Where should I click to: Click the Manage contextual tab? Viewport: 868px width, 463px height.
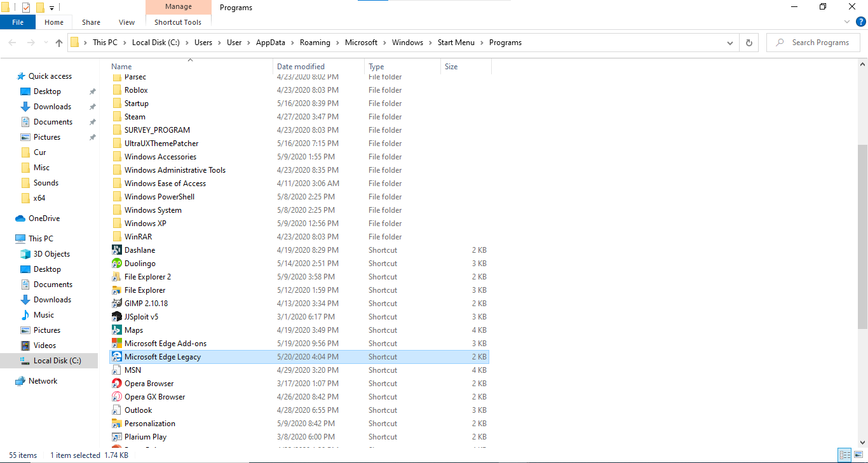[x=178, y=7]
